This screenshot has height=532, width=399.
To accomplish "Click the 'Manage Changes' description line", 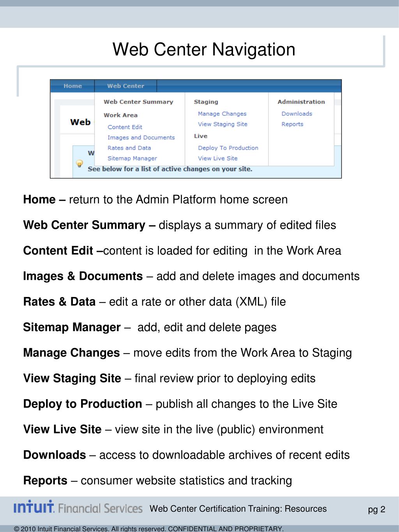I will [x=187, y=353].
